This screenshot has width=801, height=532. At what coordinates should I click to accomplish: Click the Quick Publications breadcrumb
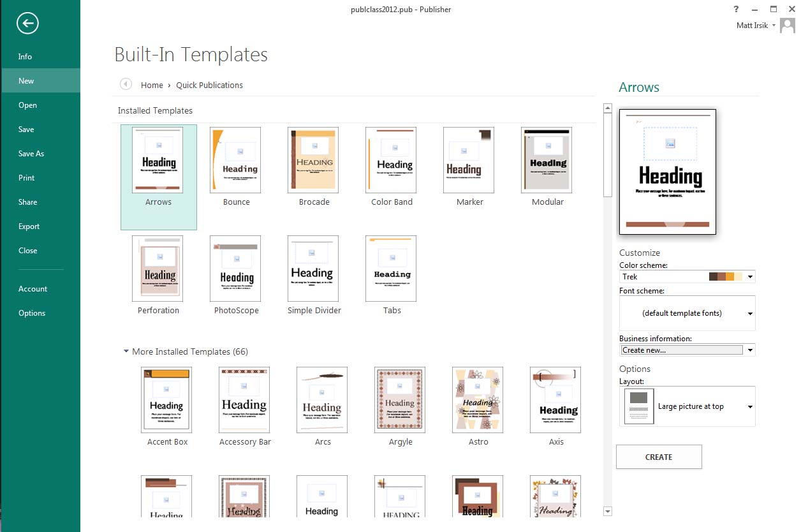(209, 84)
